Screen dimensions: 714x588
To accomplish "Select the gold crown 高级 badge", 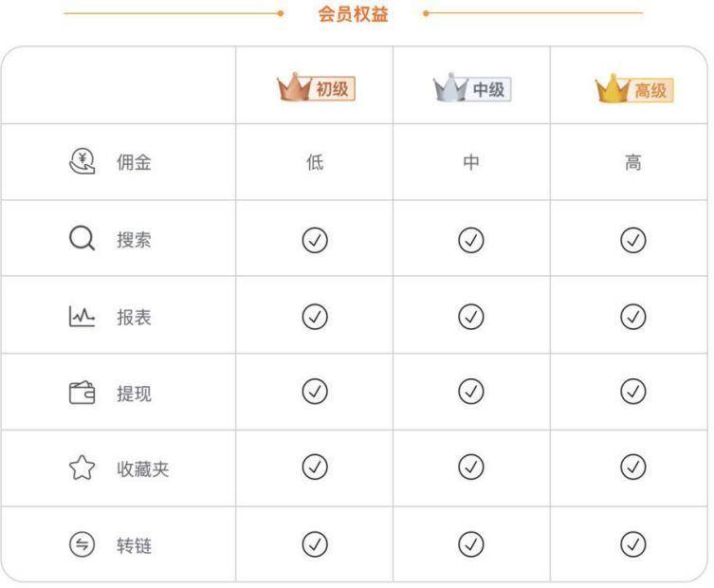I will pos(634,89).
